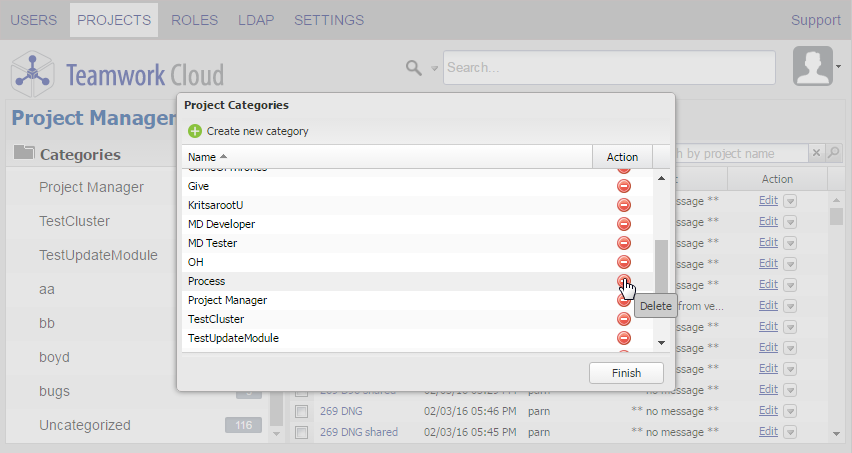852x453 pixels.
Task: Click the Finish button
Action: (x=626, y=373)
